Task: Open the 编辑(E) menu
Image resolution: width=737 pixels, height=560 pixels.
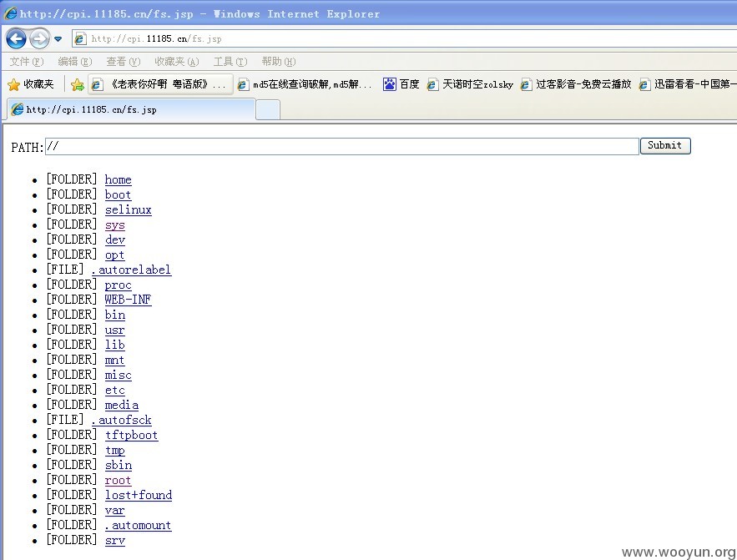Action: (75, 62)
